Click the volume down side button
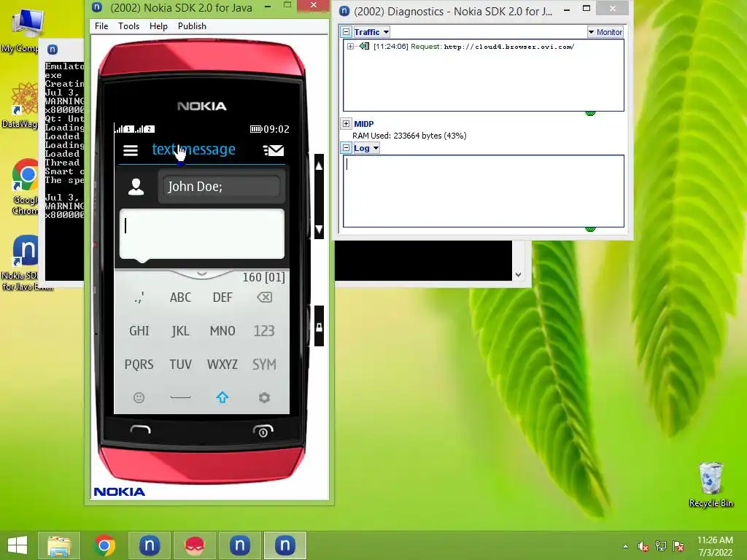747x560 pixels. (x=320, y=229)
